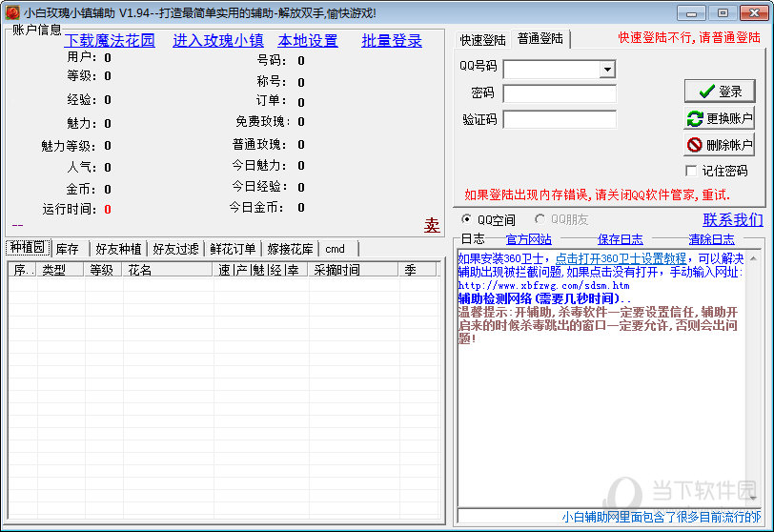The height and width of the screenshot is (532, 774).
Task: Click the log scrollbar down arrow
Action: click(753, 498)
